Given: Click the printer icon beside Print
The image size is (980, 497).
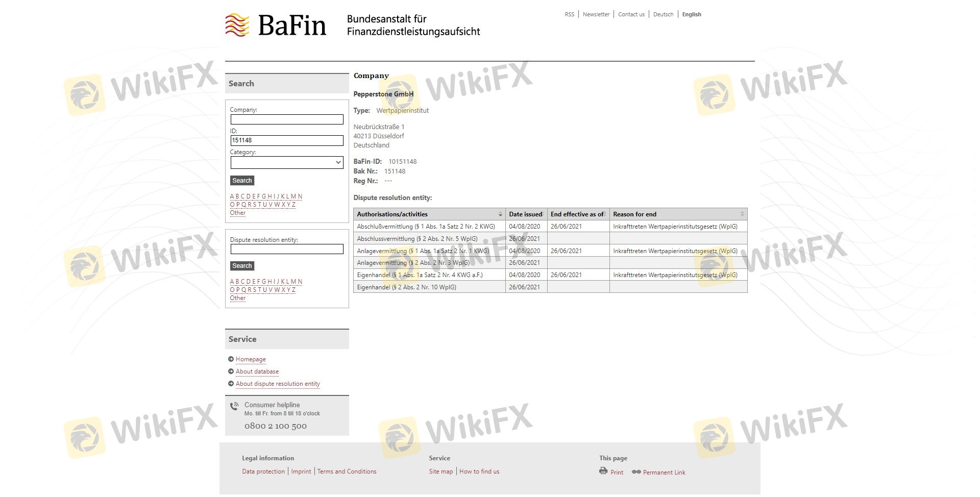Looking at the screenshot, I should tap(603, 471).
